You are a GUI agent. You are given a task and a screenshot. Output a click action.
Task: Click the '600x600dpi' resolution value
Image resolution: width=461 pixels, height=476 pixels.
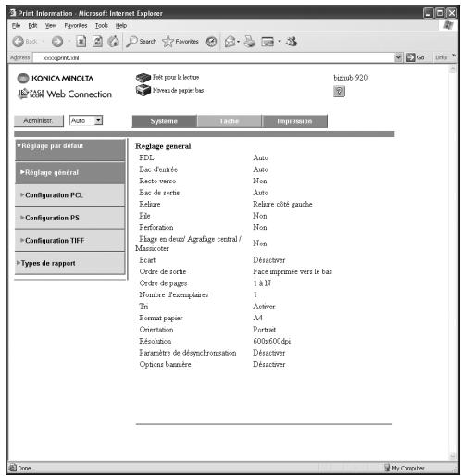click(x=272, y=341)
